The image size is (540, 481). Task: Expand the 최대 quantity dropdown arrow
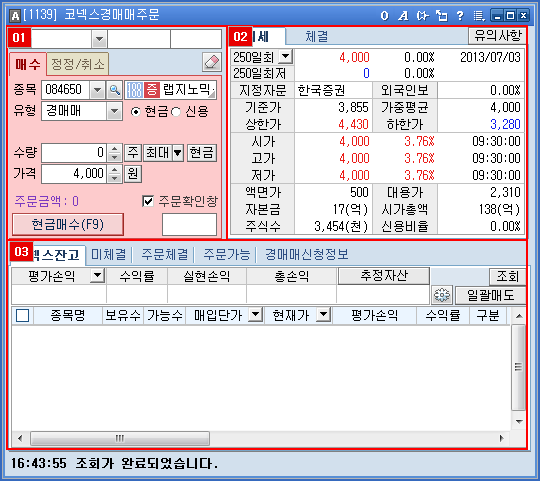point(178,153)
